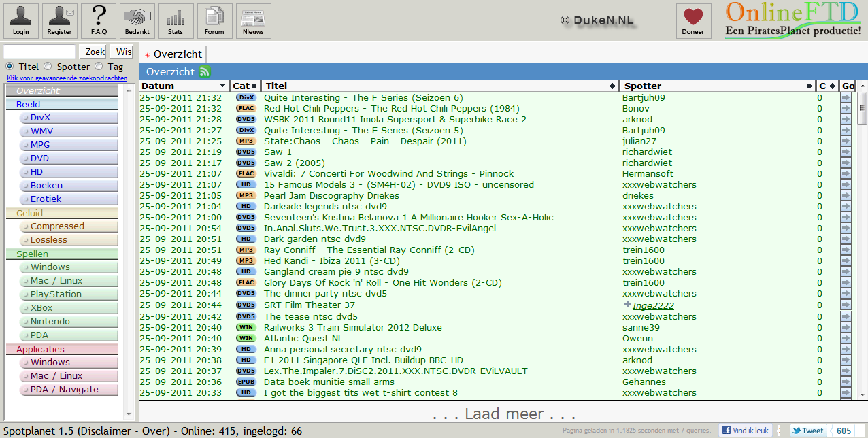Open the Register icon button
This screenshot has height=438, width=868.
click(x=60, y=21)
